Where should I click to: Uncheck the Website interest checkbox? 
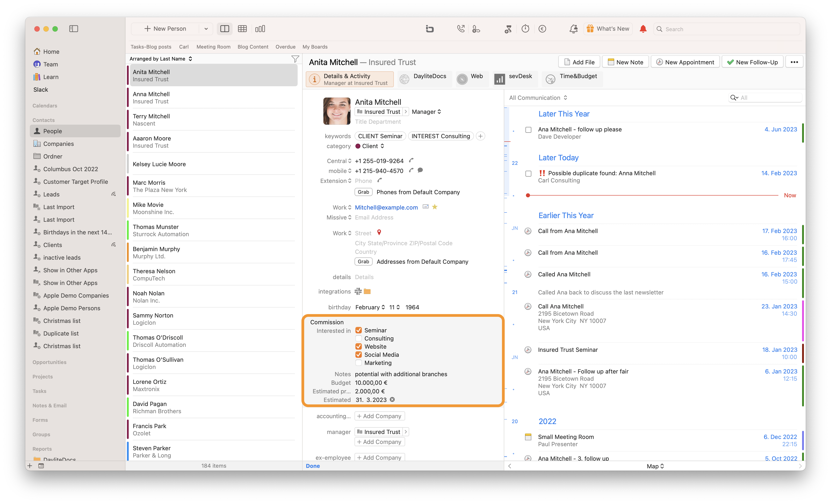pyautogui.click(x=359, y=346)
